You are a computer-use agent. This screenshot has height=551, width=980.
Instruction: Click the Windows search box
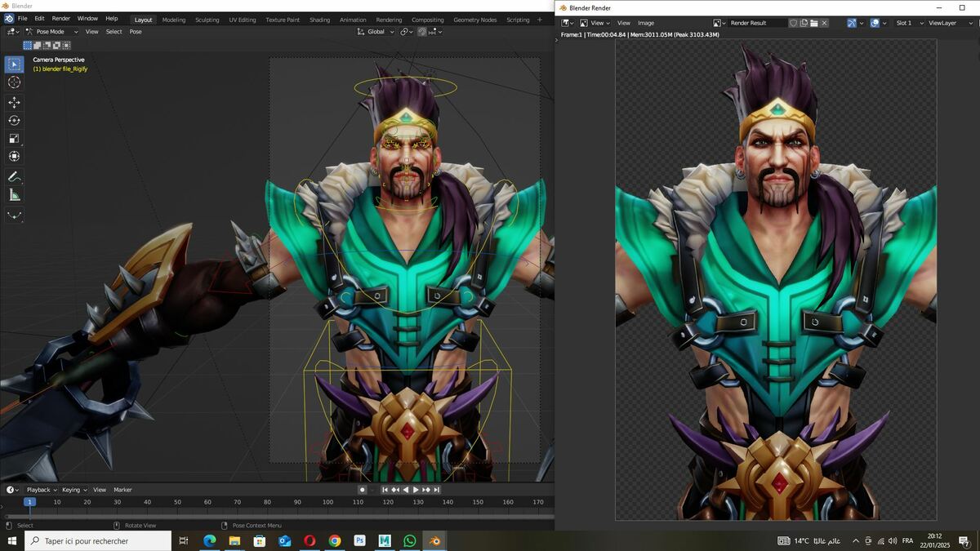[98, 540]
